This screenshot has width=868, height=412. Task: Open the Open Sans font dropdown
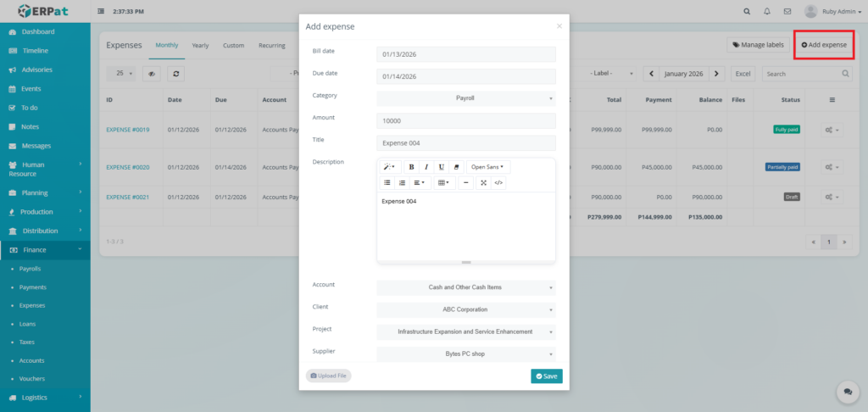tap(488, 167)
